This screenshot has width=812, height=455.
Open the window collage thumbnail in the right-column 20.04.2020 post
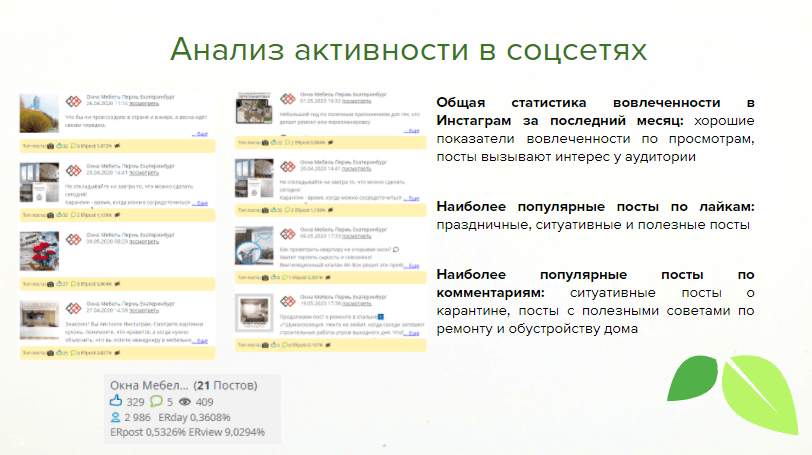(x=254, y=178)
